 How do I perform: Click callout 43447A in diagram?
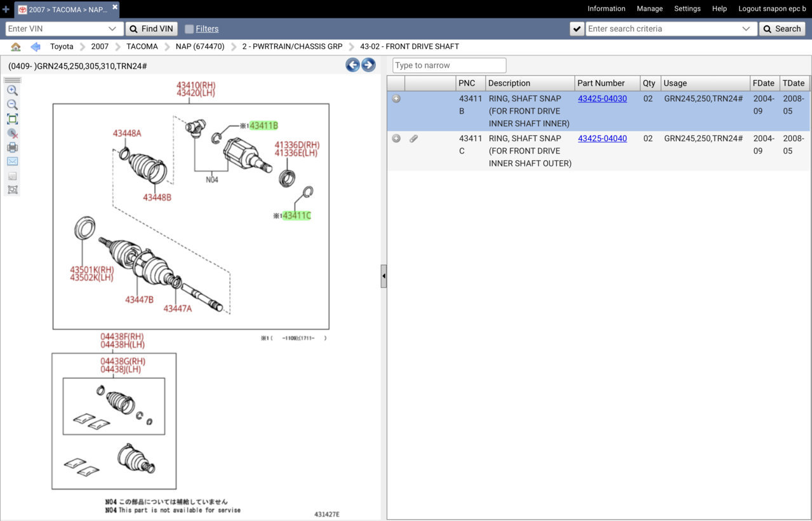pos(177,308)
